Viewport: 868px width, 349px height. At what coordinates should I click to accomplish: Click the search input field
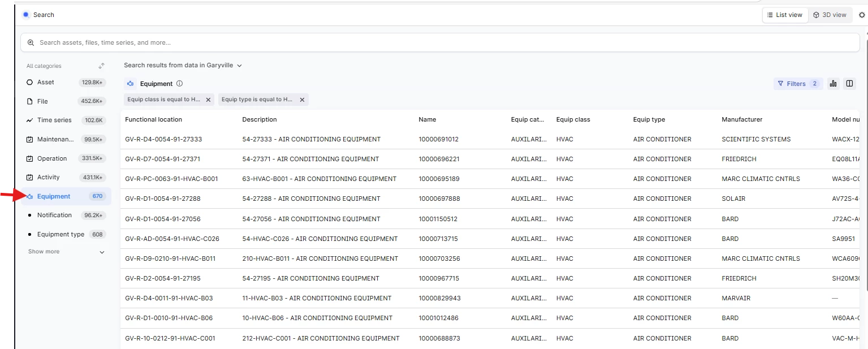439,42
